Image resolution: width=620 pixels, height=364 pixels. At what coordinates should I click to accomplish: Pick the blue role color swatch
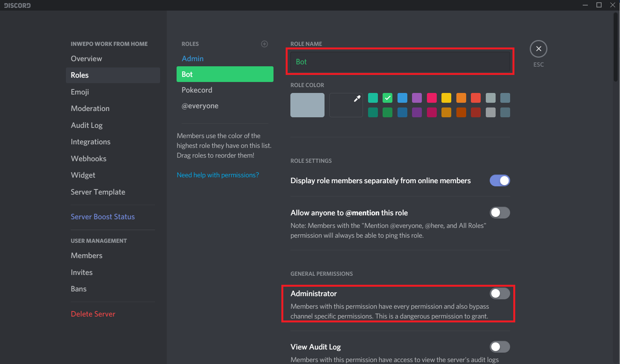point(402,98)
